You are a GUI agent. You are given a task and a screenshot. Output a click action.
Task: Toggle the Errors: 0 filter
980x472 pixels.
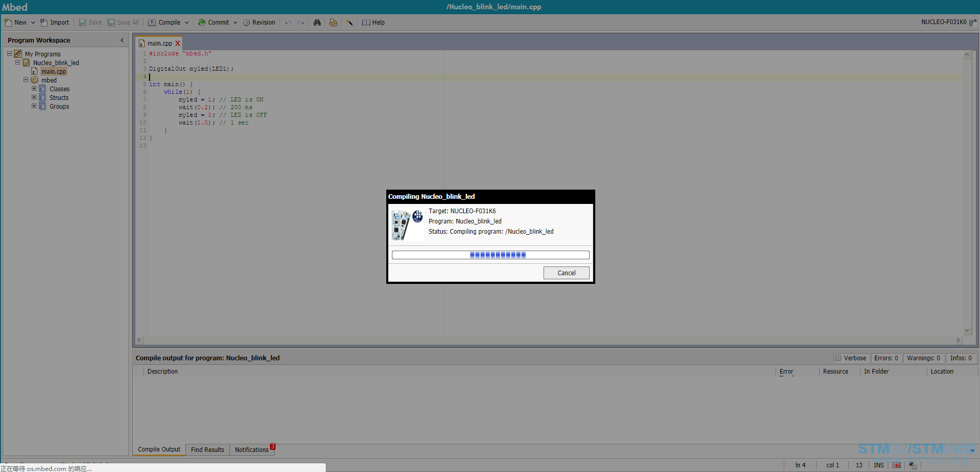point(886,358)
